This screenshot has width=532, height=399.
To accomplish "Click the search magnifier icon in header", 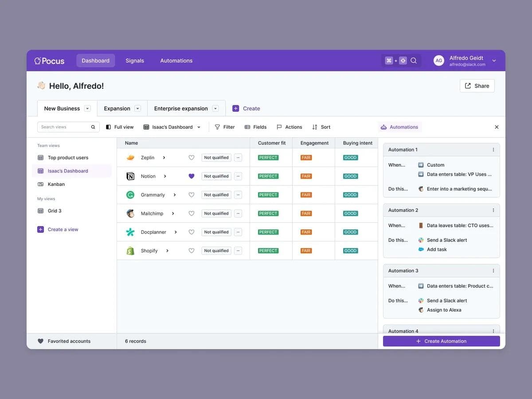I will [413, 61].
